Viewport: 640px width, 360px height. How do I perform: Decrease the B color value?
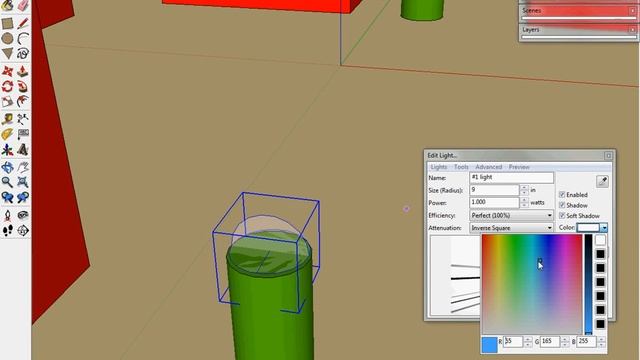click(602, 344)
